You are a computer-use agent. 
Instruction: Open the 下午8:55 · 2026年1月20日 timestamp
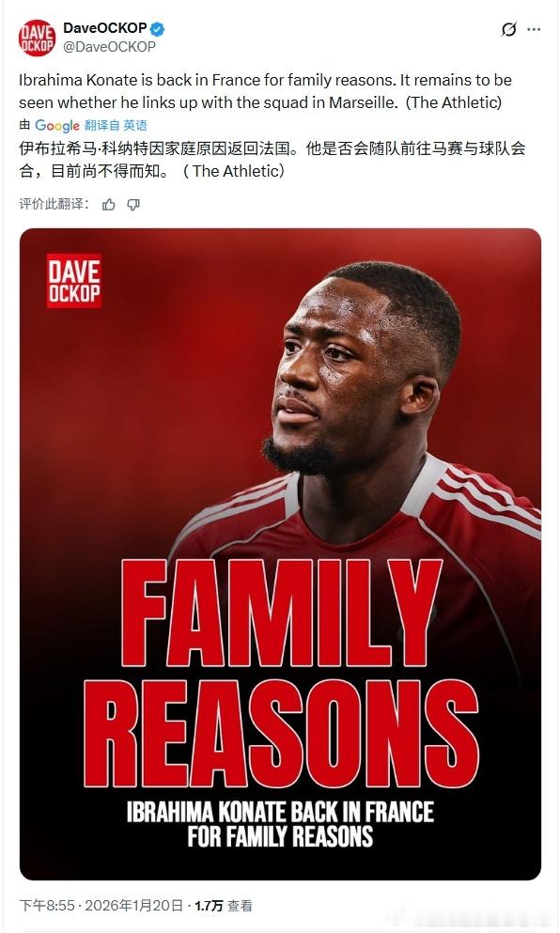click(x=101, y=906)
